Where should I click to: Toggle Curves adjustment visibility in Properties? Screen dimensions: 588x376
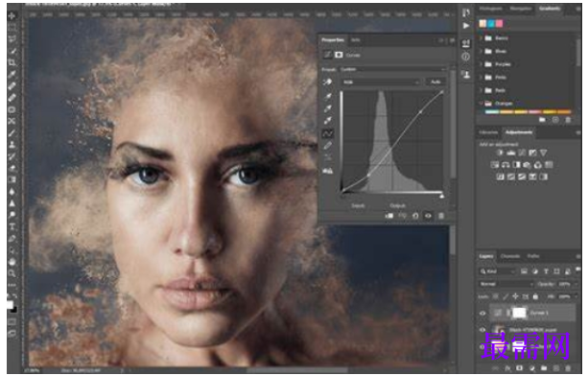pos(428,216)
